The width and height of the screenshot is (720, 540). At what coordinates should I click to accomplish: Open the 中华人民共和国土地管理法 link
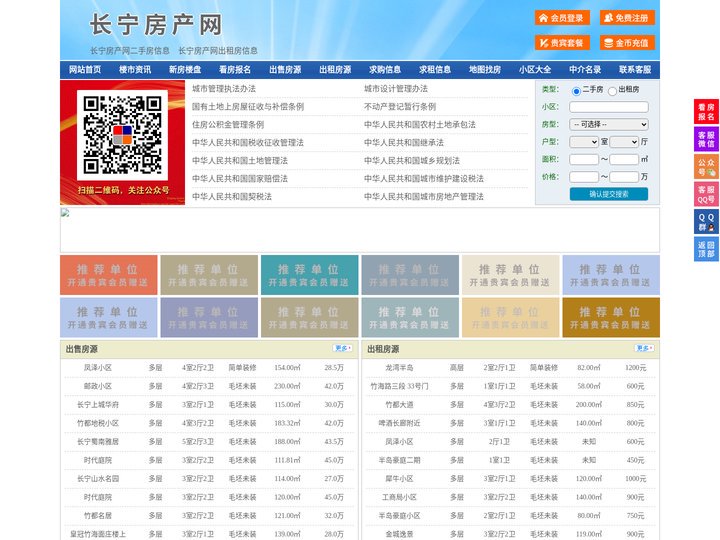(240, 160)
